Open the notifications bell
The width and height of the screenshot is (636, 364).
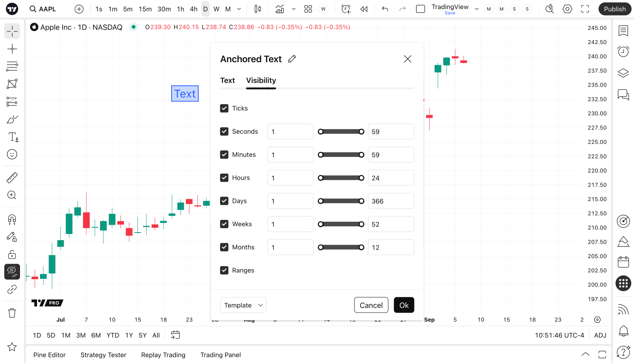coord(623,331)
